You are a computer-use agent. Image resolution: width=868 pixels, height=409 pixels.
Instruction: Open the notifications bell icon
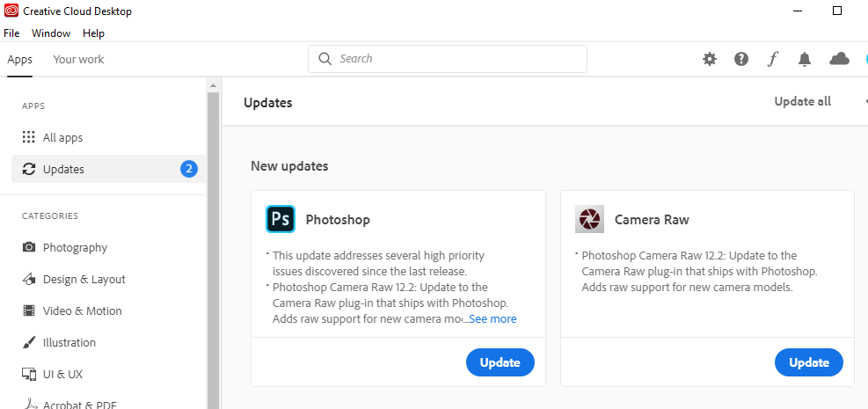[x=805, y=59]
